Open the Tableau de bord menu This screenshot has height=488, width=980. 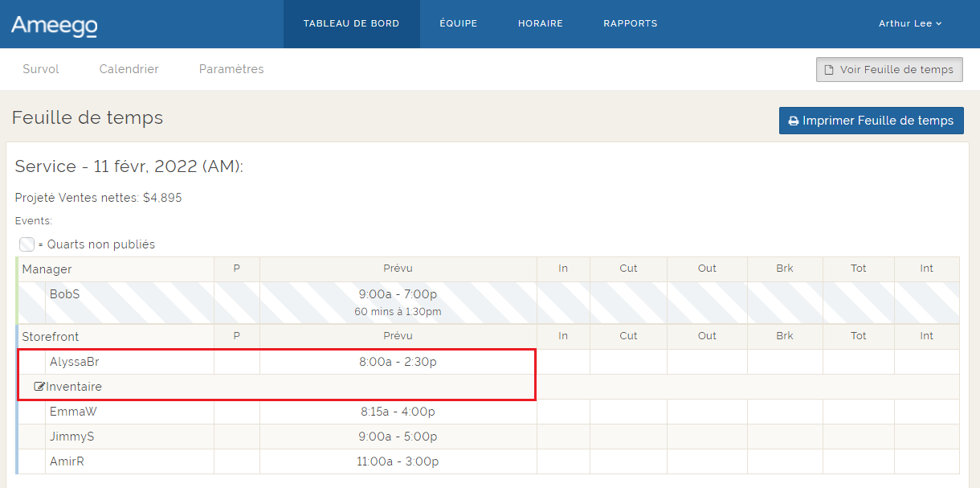[351, 24]
